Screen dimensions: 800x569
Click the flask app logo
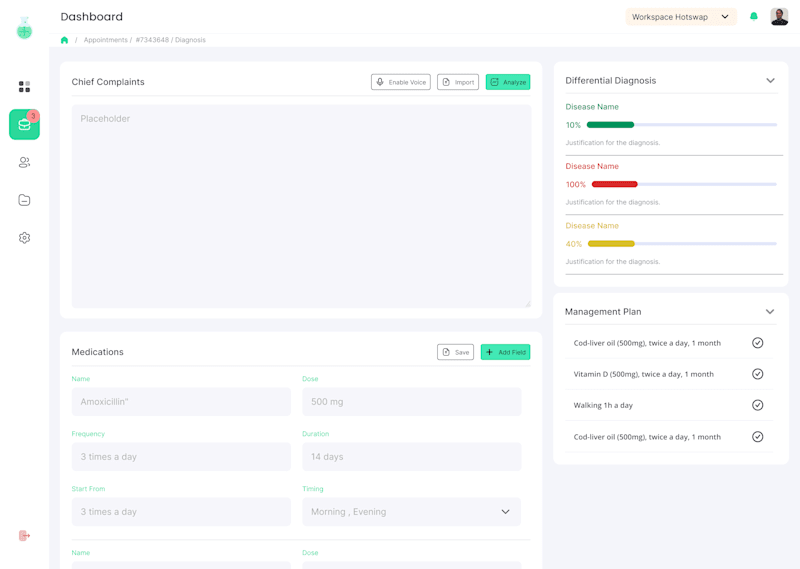[x=24, y=28]
